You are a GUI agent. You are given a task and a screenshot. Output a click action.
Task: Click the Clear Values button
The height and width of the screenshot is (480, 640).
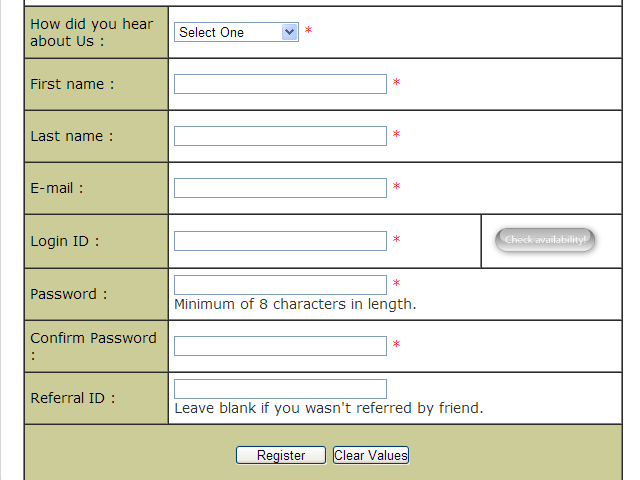coord(371,455)
